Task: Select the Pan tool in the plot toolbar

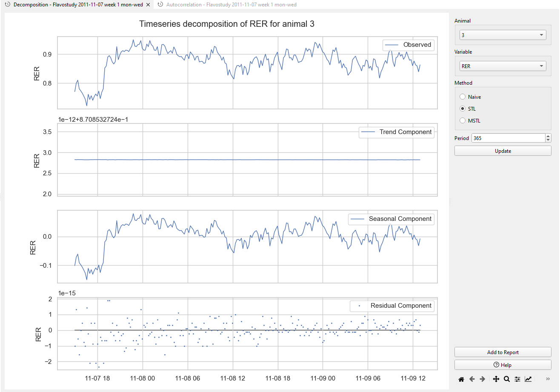Action: (x=496, y=379)
